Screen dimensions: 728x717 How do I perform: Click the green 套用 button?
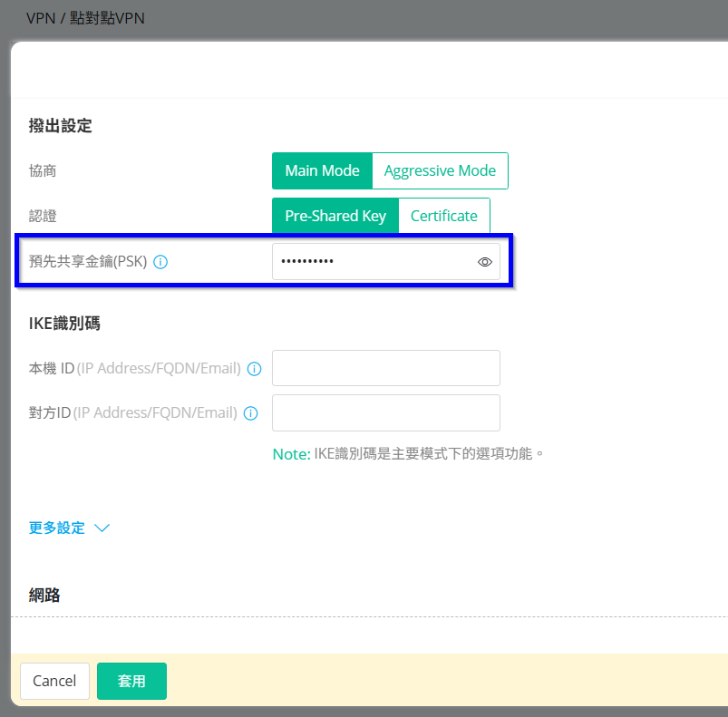tap(131, 682)
